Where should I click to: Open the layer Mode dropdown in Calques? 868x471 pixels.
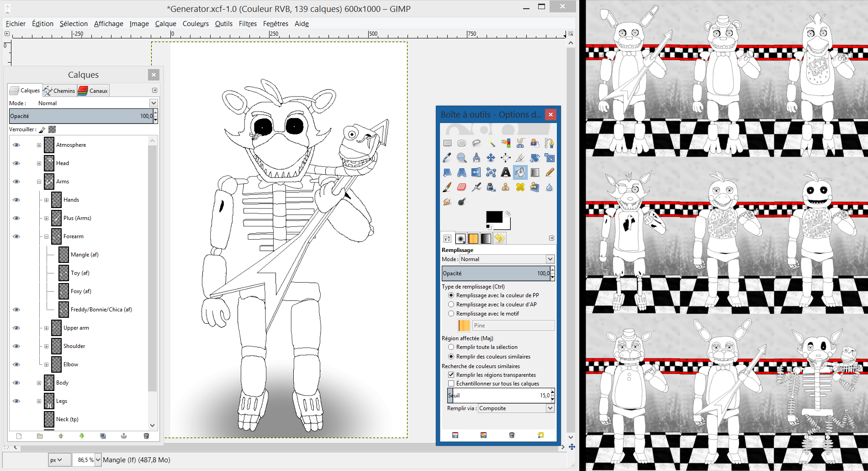point(153,103)
